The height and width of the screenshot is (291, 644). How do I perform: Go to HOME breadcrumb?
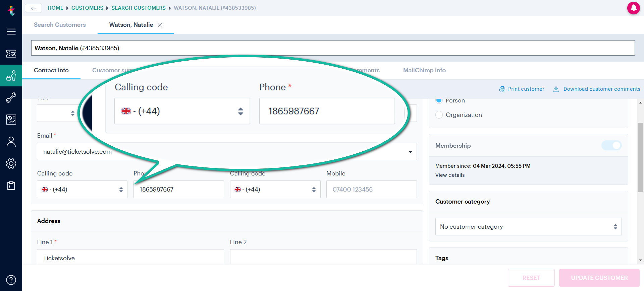point(55,8)
